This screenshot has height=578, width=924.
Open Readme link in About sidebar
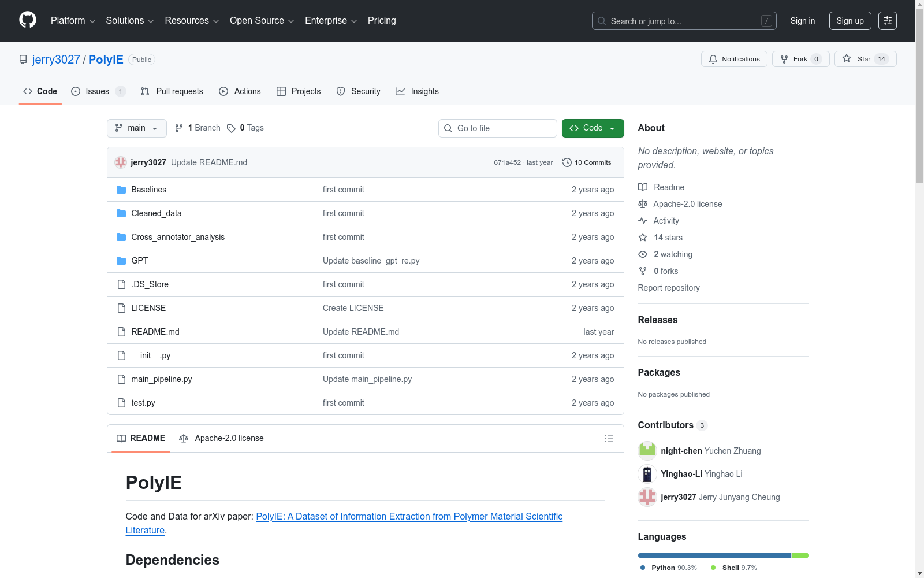click(x=661, y=187)
